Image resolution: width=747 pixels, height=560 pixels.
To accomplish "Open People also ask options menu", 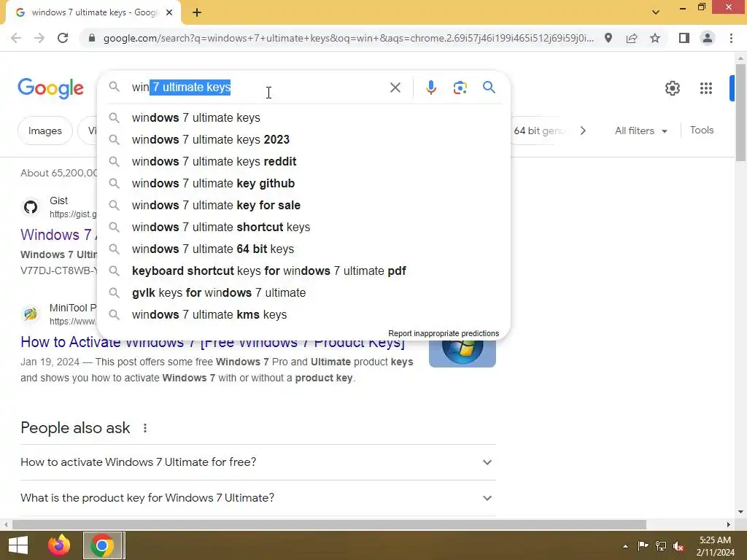I will pos(145,428).
